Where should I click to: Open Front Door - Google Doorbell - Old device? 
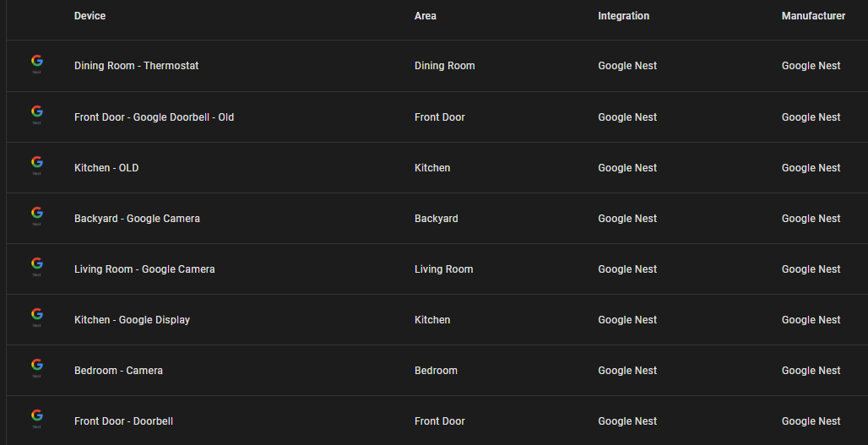154,117
